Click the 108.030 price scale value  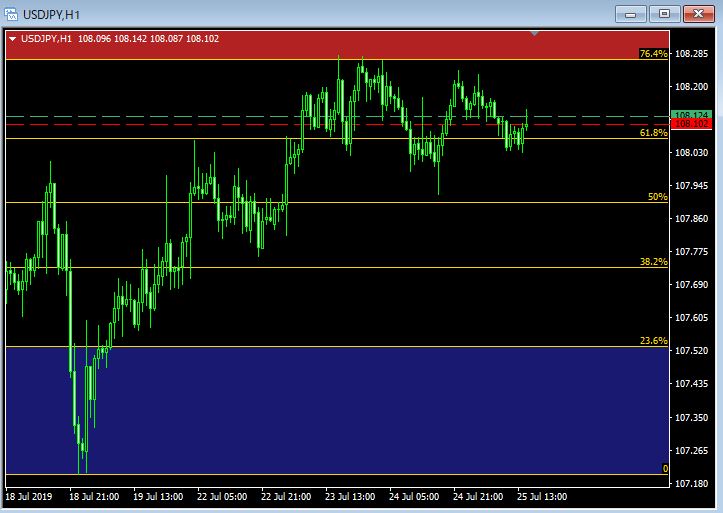tap(691, 153)
